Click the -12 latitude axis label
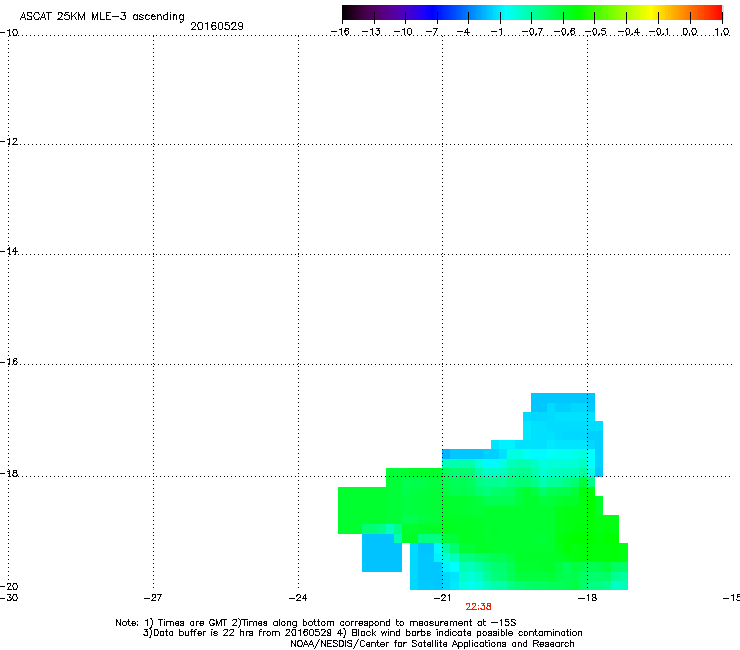The width and height of the screenshot is (740, 650). 9,142
